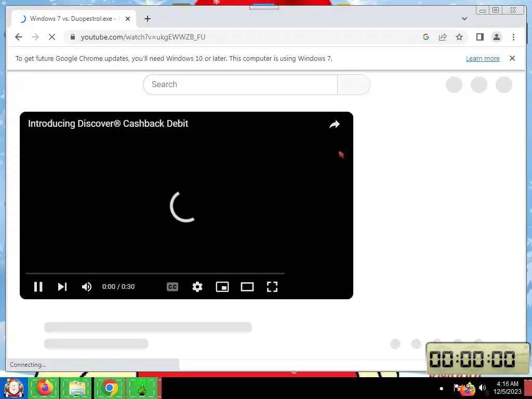
Task: Stop loading the page
Action: (52, 37)
